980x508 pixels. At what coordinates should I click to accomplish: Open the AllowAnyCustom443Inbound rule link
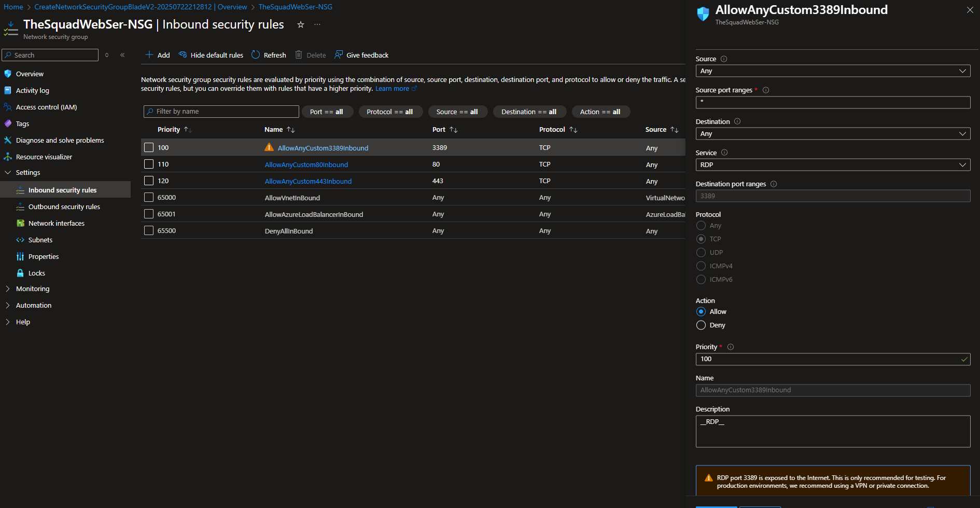[x=308, y=181]
